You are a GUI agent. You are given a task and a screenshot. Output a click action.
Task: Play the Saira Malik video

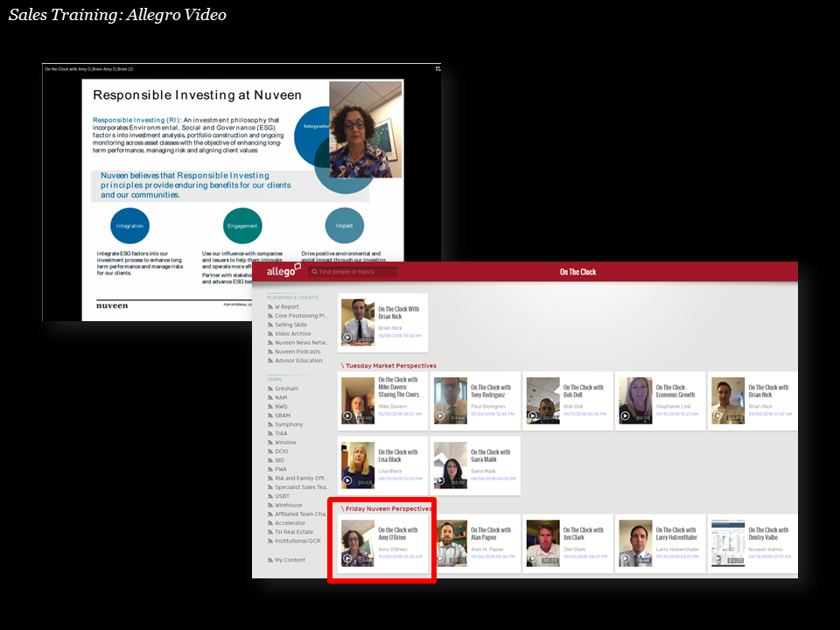(x=440, y=480)
